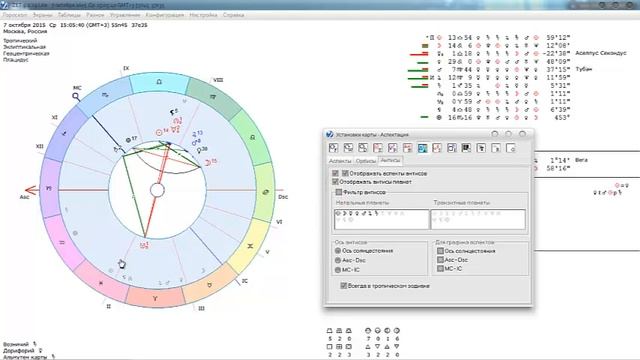Click the Scorpio sign on the zodiac wheel
Viewport: 640px width, 360px height.
coord(105,95)
